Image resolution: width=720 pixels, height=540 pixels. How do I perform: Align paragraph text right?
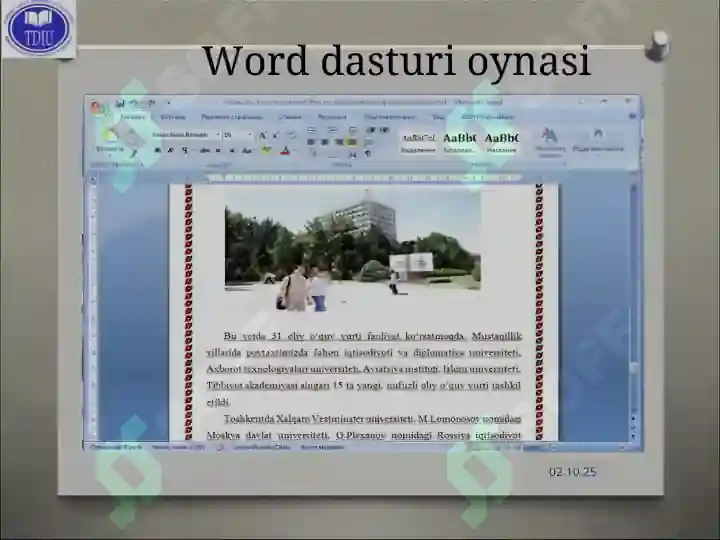[339, 142]
